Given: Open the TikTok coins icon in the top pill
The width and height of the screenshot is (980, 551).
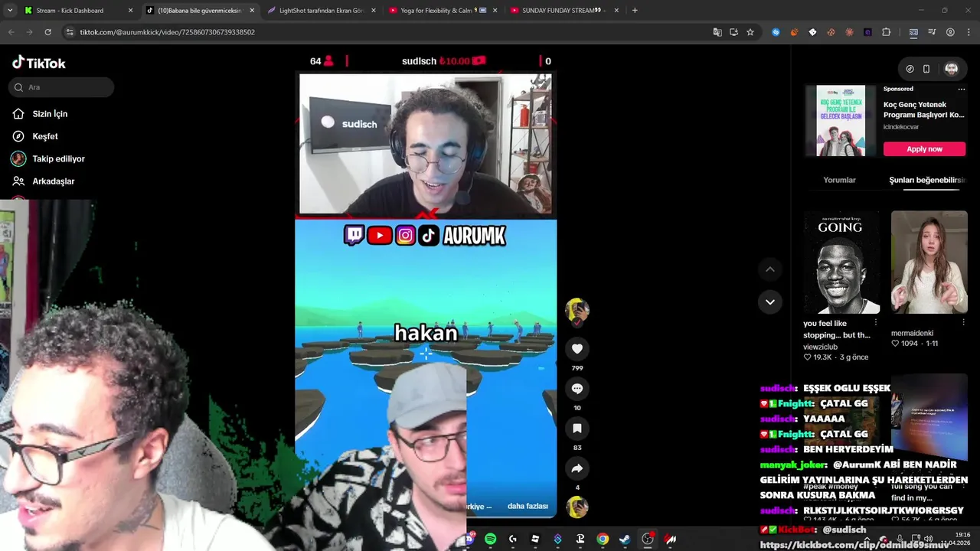Looking at the screenshot, I should click(910, 69).
